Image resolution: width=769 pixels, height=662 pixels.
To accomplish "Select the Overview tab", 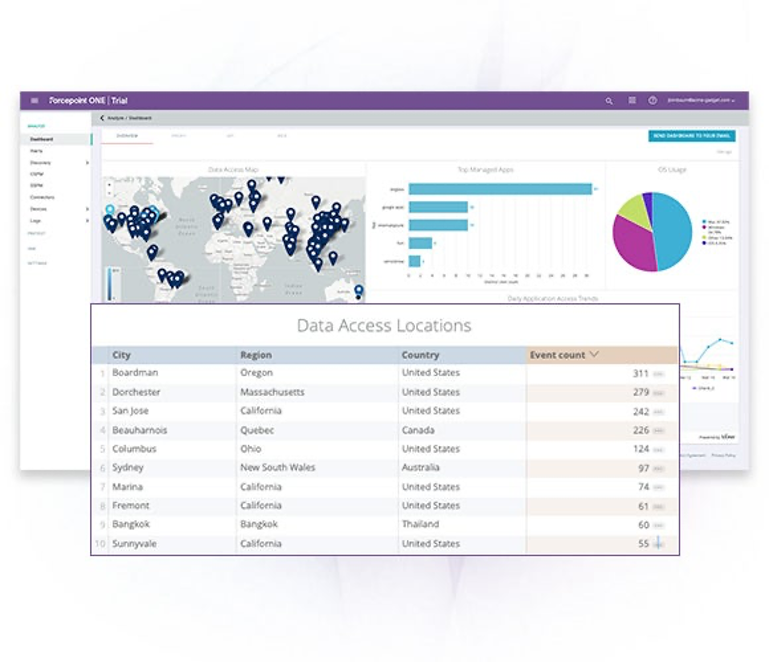I will (x=127, y=135).
